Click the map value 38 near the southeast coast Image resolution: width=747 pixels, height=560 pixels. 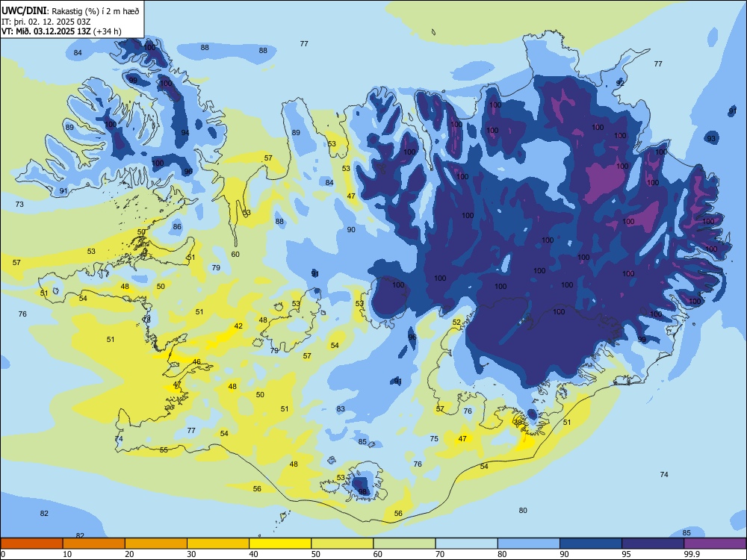coord(518,422)
